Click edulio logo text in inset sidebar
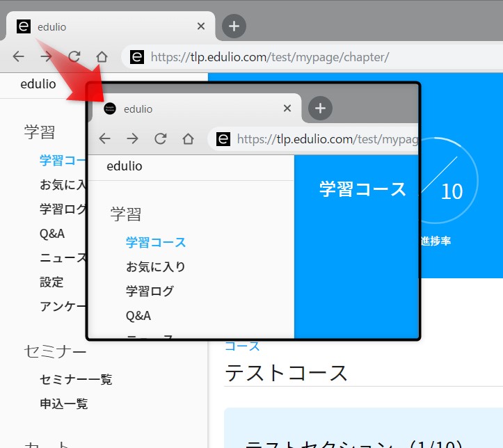This screenshot has height=448, width=503. (x=125, y=166)
